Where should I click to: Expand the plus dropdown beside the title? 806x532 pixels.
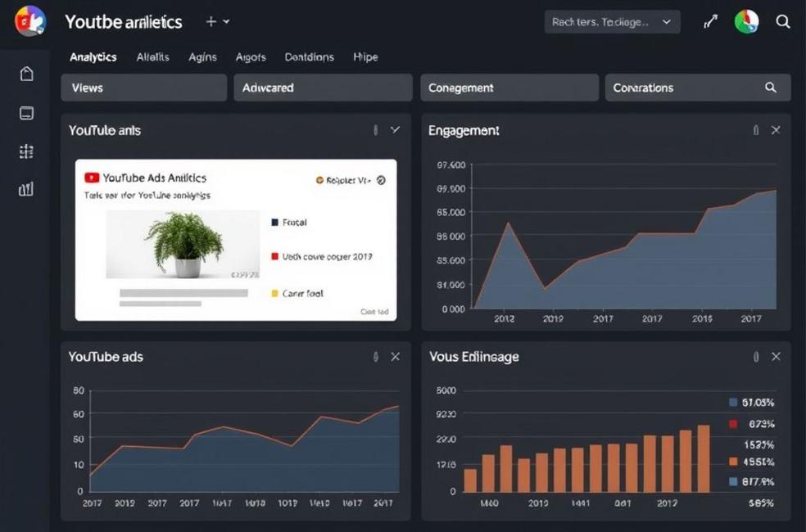point(217,22)
